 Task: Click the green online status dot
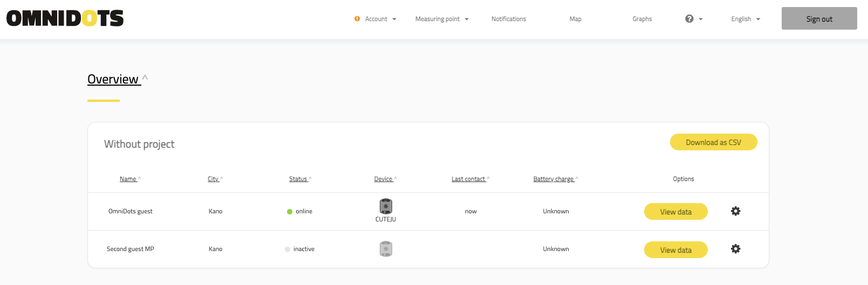click(290, 212)
